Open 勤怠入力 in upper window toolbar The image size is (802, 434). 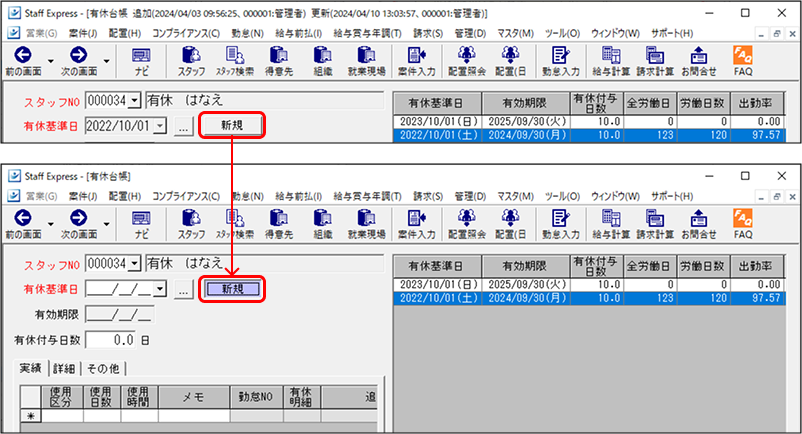pyautogui.click(x=561, y=61)
